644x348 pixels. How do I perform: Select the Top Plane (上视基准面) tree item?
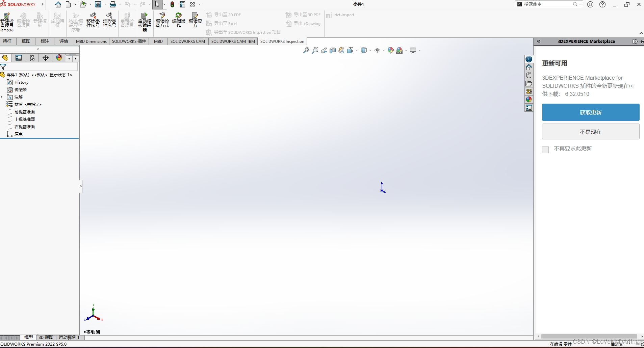(25, 119)
